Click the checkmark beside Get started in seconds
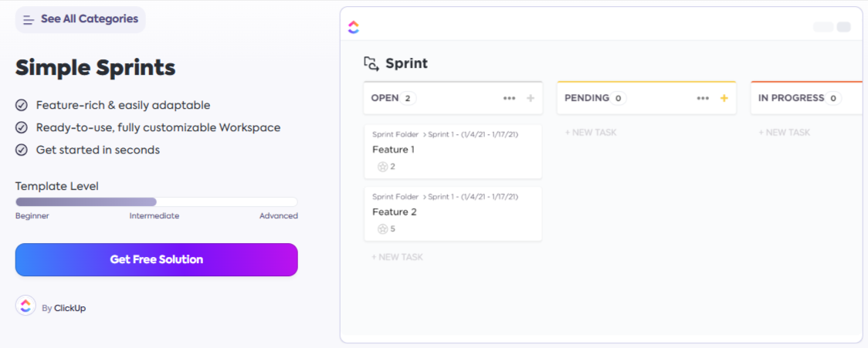 point(22,150)
